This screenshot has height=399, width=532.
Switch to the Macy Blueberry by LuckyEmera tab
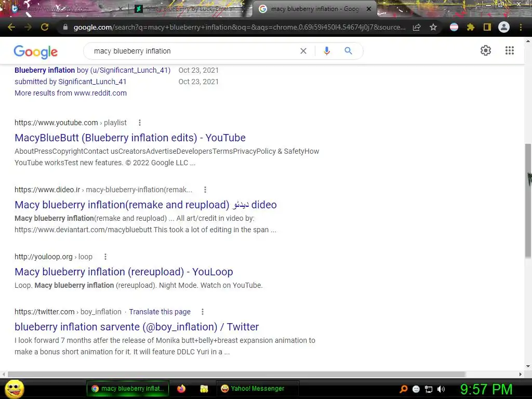[188, 9]
